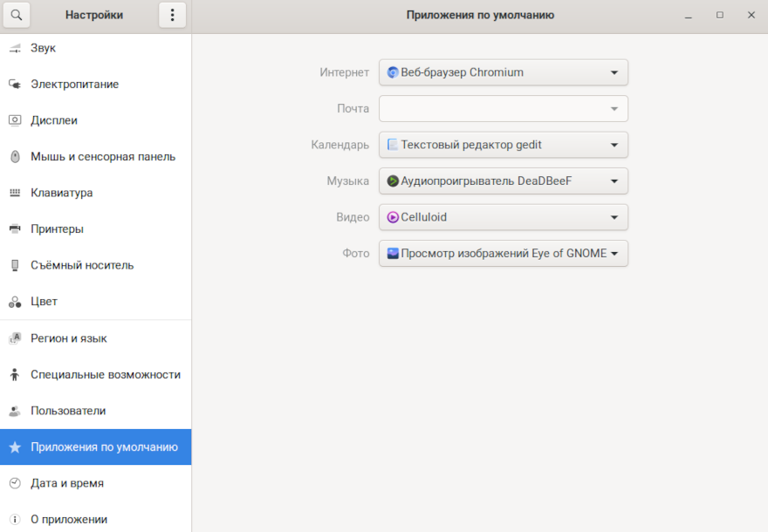Open the Фото Eye of GNOME dropdown
The height and width of the screenshot is (532, 768).
click(x=503, y=254)
